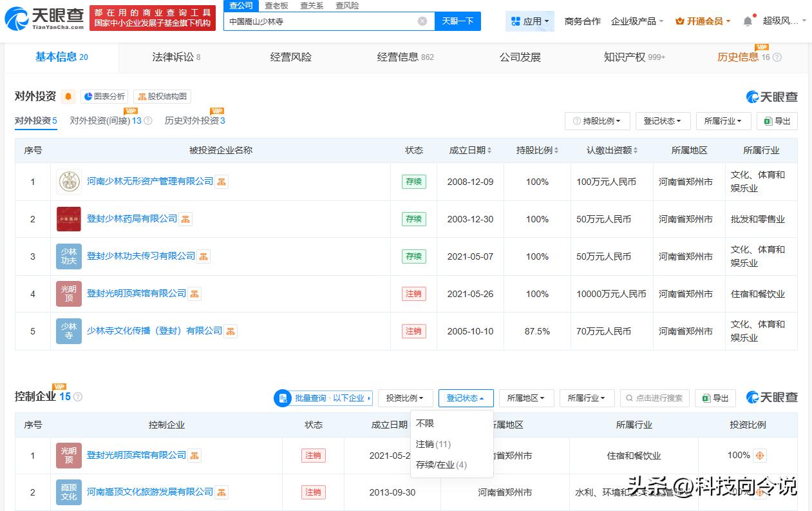Click the 少林寺 logo tile
Screen dimensions: 812x511
[x=69, y=331]
